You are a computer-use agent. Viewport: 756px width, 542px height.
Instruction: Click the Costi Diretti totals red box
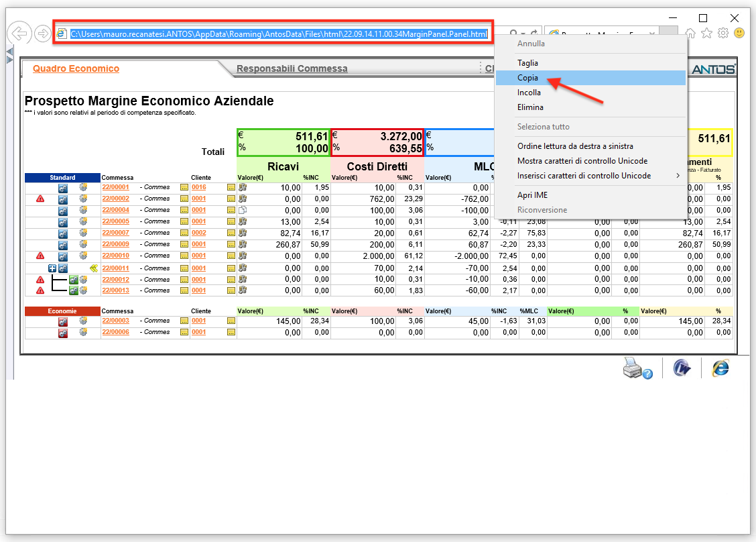(377, 142)
